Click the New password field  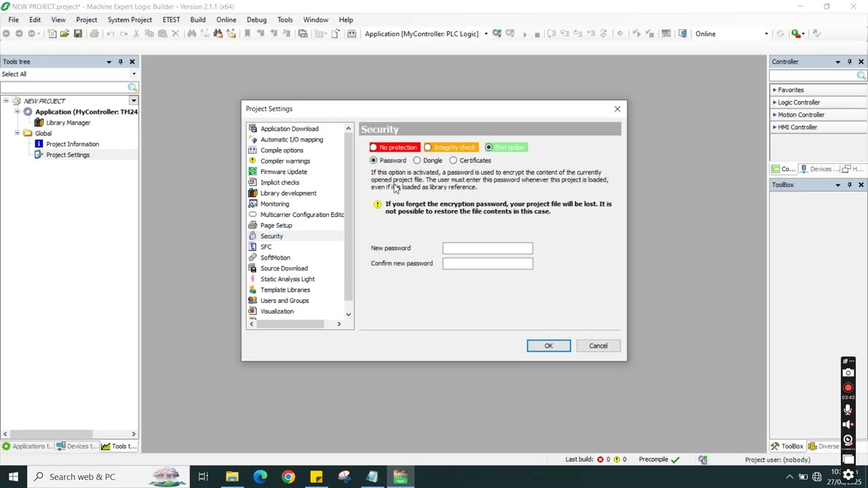tap(488, 248)
